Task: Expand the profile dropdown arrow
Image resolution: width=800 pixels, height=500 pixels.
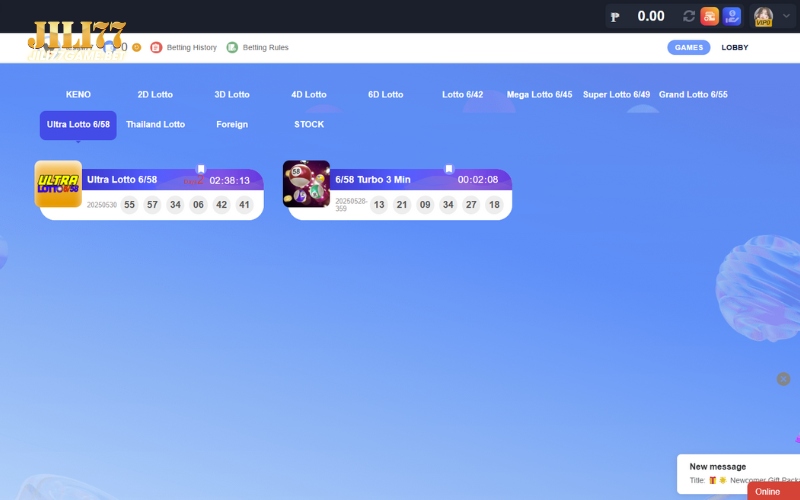Action: pos(786,16)
